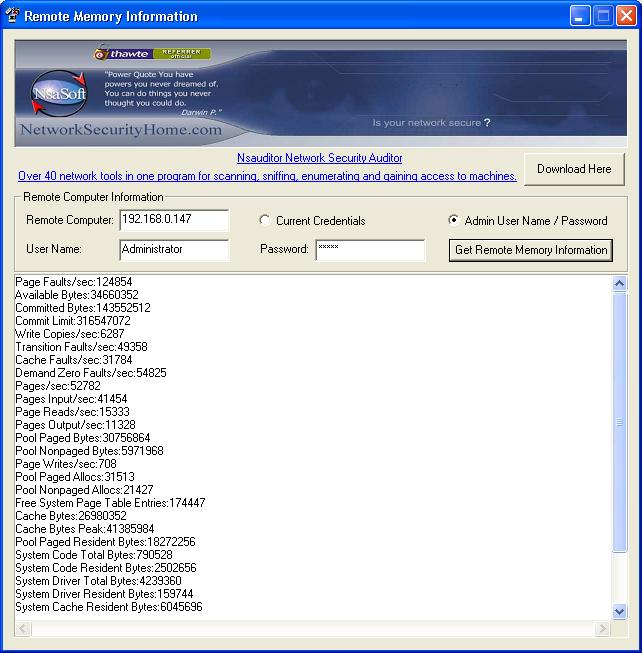Viewport: 642px width, 653px height.
Task: Click the app icon in title bar
Action: pos(13,16)
